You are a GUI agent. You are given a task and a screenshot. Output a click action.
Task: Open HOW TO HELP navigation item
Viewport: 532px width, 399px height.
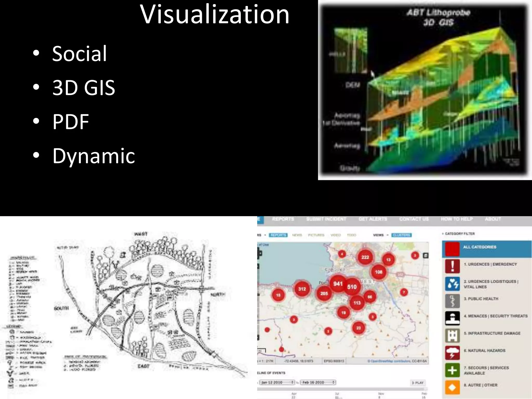(457, 219)
